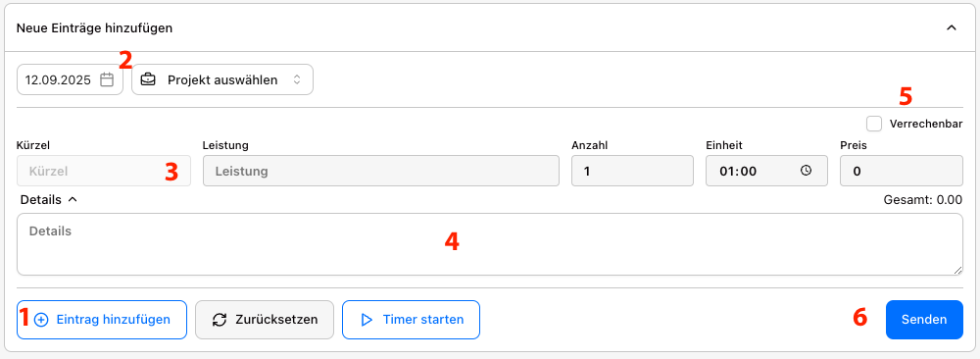Collapse the Details section chevron
Viewport: 980px width, 359px height.
tap(73, 200)
